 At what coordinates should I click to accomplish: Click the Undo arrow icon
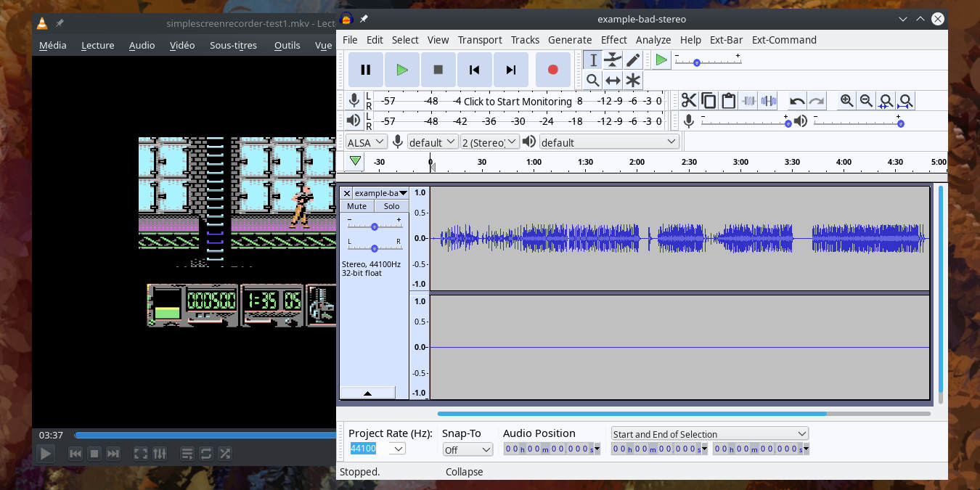(x=796, y=100)
